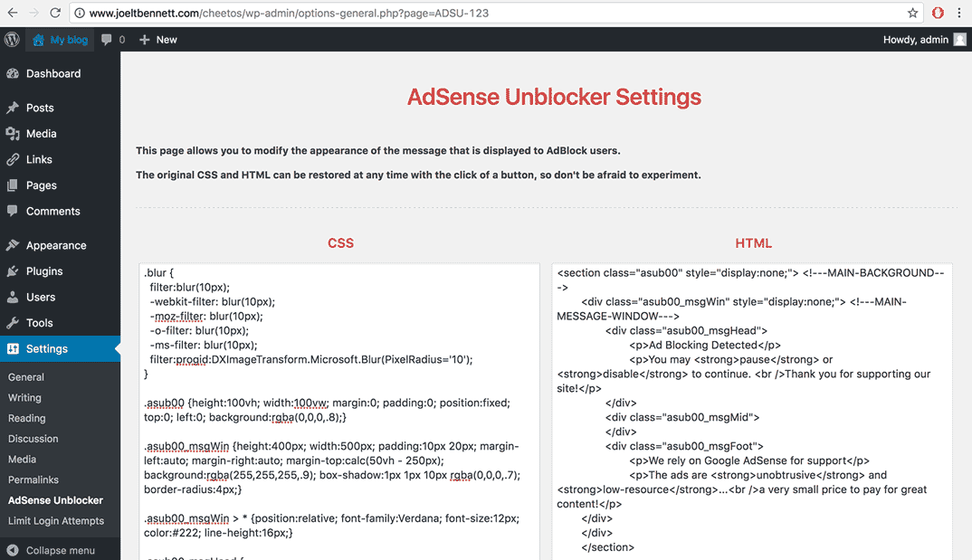Click the browser back arrow
This screenshot has width=972, height=560.
(x=13, y=13)
